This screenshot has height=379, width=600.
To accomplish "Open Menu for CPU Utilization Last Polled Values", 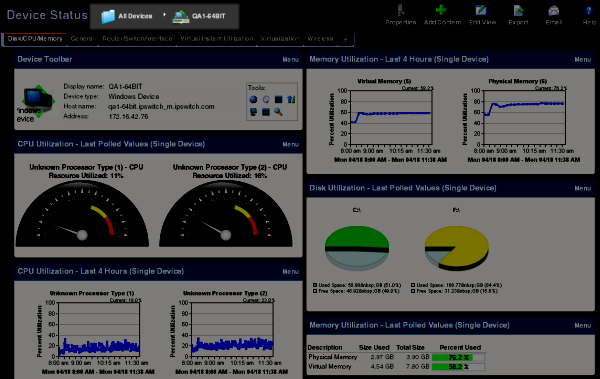I will (290, 144).
